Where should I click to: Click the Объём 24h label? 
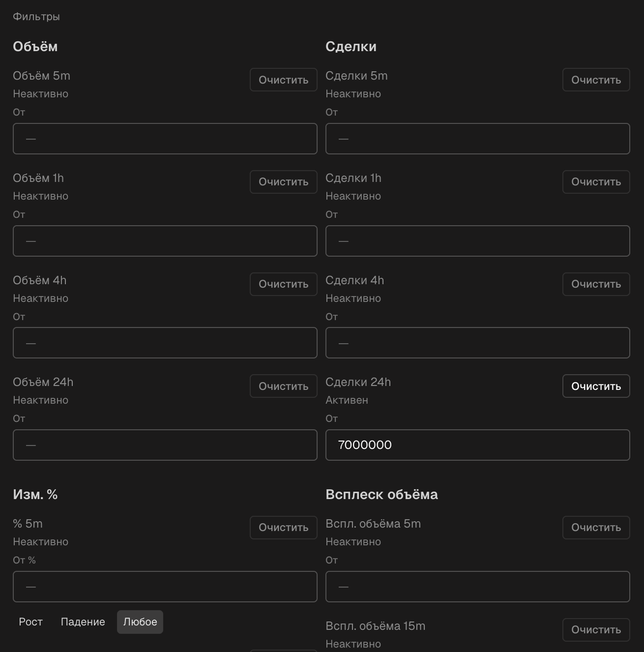(x=43, y=382)
